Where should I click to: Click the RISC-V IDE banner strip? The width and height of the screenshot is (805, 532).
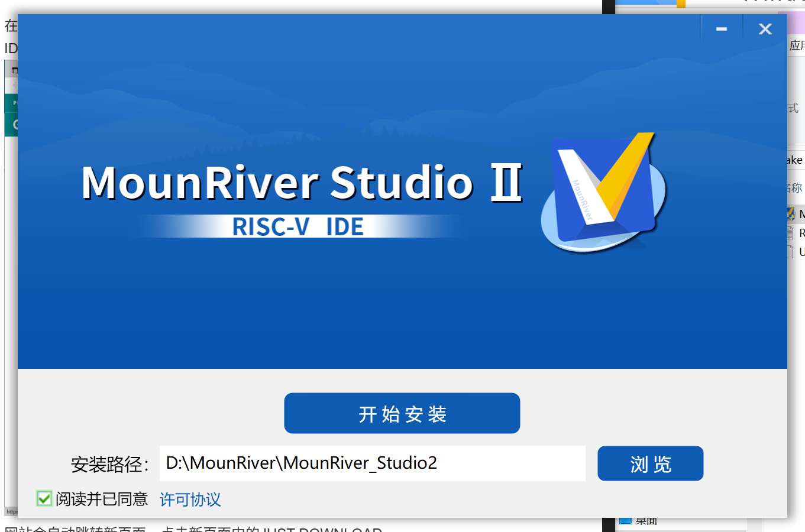(x=298, y=227)
